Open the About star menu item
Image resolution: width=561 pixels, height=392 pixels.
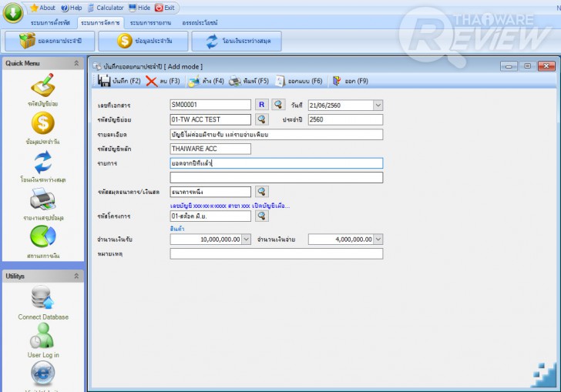pyautogui.click(x=42, y=8)
